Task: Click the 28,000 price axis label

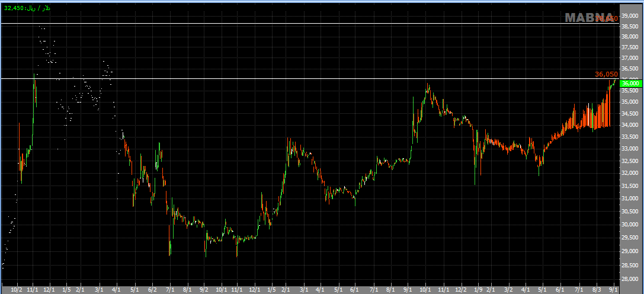Action: [x=629, y=279]
